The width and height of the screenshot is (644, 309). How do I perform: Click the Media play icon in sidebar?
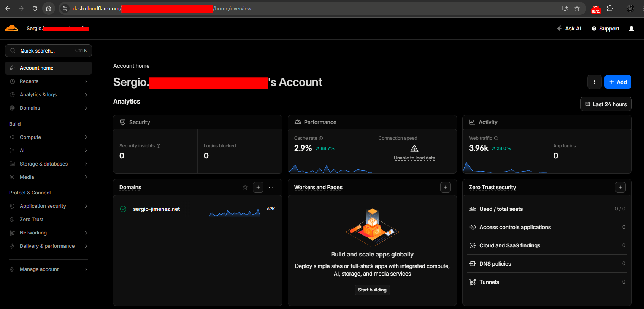click(x=12, y=177)
